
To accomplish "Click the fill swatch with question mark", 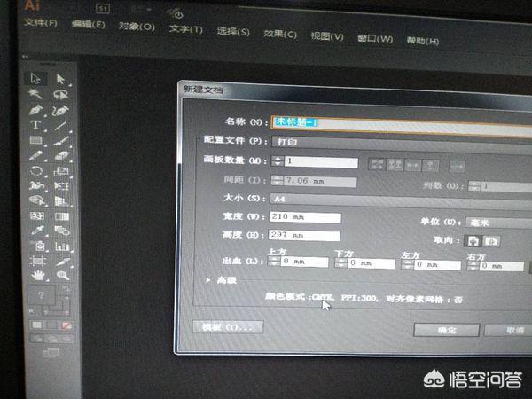I will pos(41,295).
